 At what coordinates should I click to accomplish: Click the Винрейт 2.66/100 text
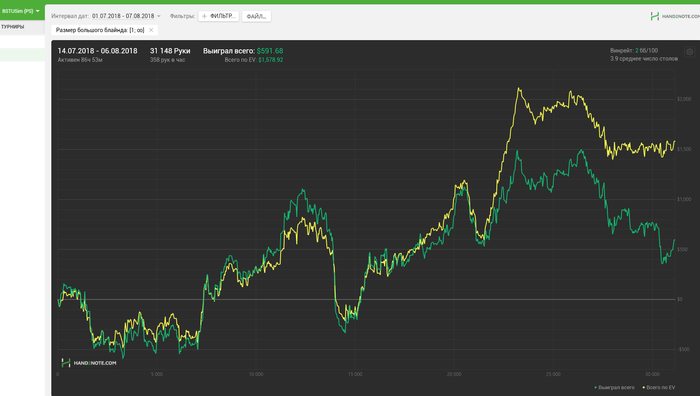tap(634, 50)
